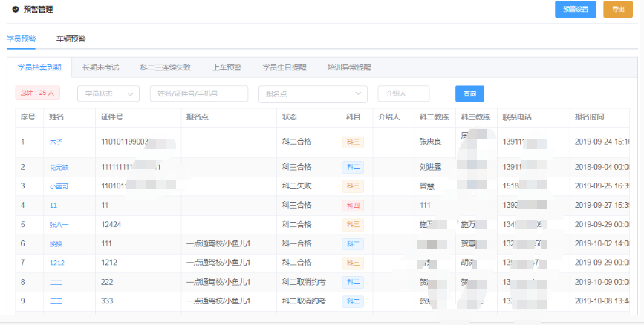Click the red 科四 tag in row 4
This screenshot has height=325, width=644.
tap(353, 206)
